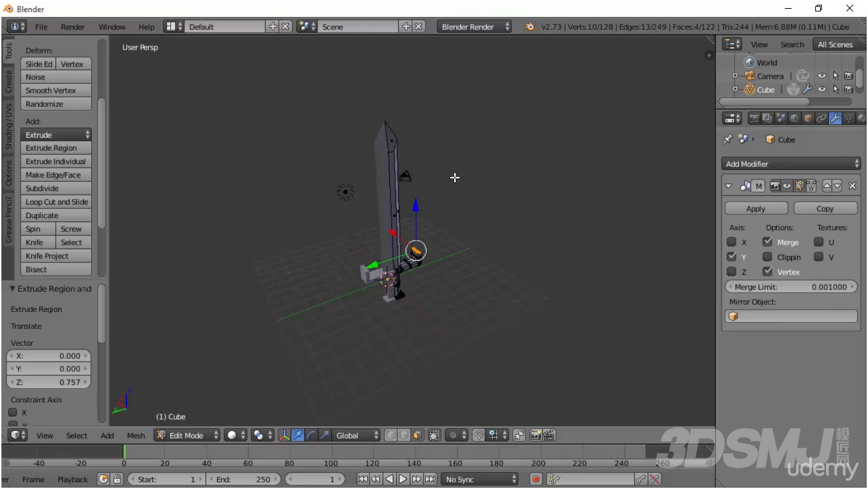This screenshot has height=489, width=868.
Task: Toggle Cube visibility eye in outliner
Action: pos(822,89)
